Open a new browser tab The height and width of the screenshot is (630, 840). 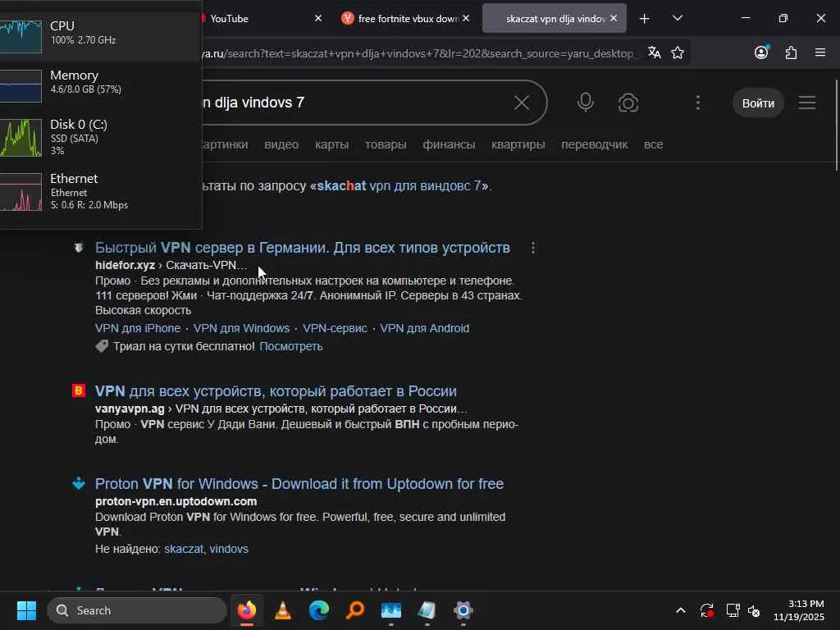point(645,19)
